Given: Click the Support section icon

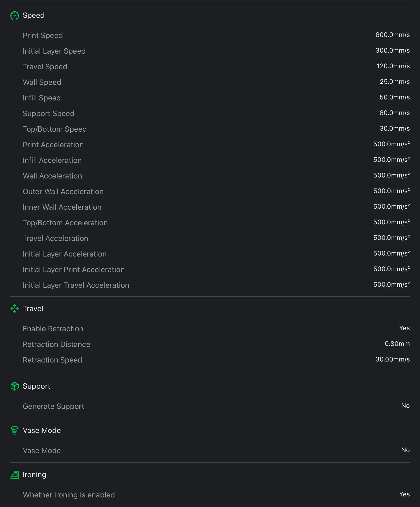Looking at the screenshot, I should [15, 386].
